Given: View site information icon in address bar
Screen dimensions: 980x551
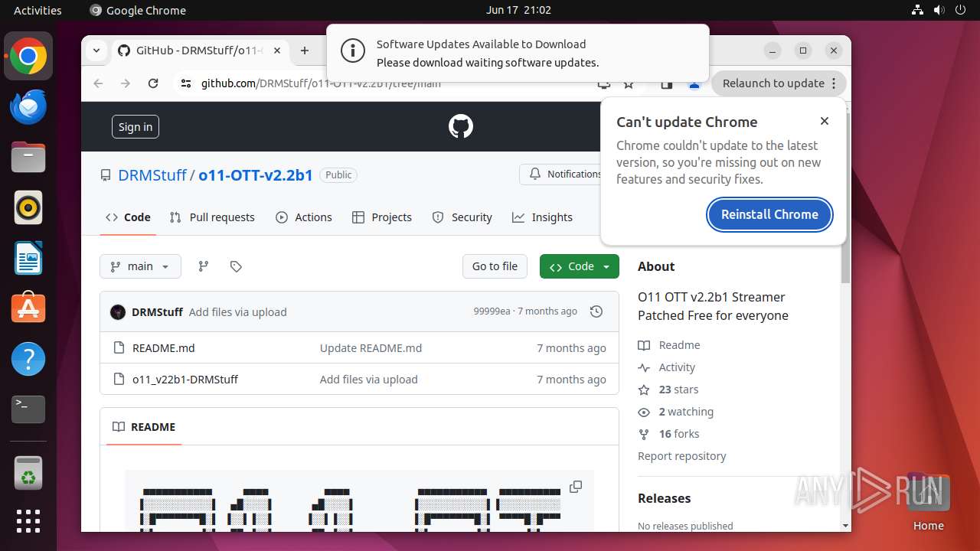Looking at the screenshot, I should point(186,83).
